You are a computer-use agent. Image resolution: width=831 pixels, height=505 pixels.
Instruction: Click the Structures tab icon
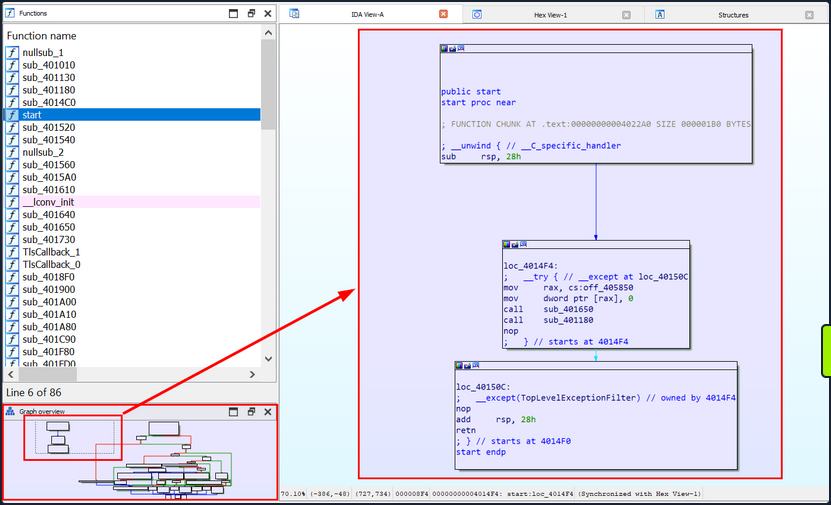[x=660, y=15]
